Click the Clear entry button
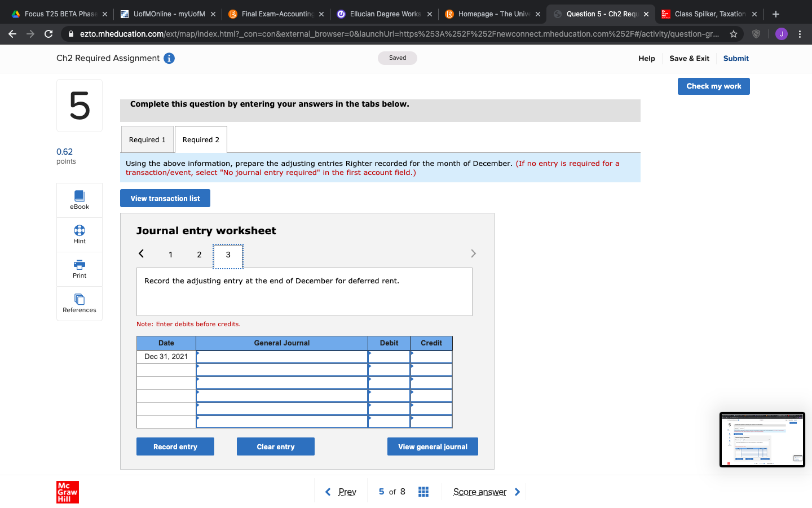 tap(276, 446)
